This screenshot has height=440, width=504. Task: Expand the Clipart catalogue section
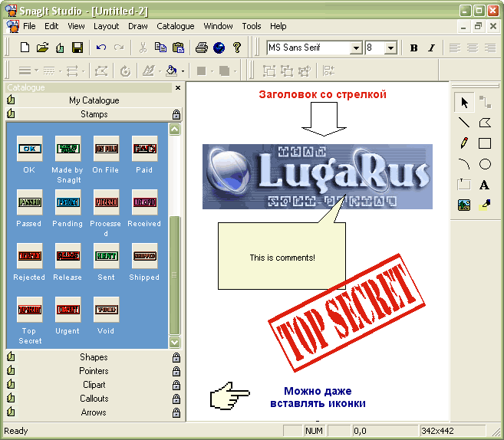click(x=94, y=385)
